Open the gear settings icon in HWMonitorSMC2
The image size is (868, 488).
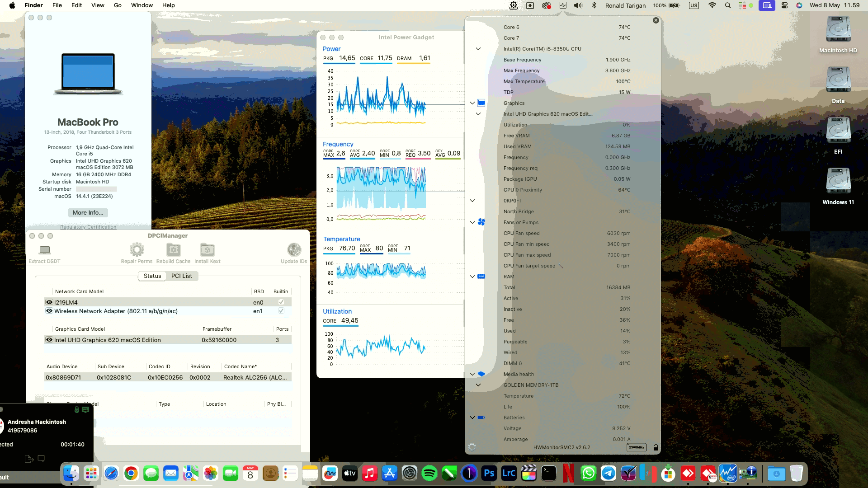472,446
